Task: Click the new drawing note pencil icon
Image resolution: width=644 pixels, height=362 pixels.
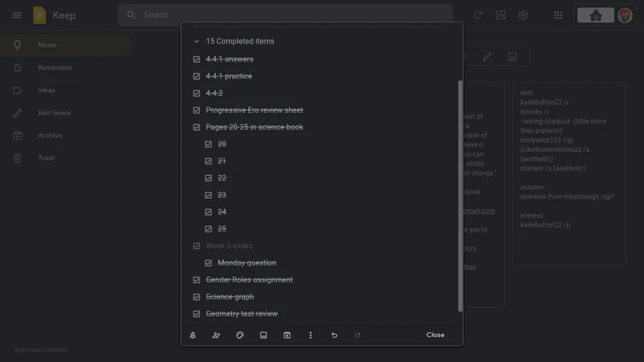Action: click(487, 56)
